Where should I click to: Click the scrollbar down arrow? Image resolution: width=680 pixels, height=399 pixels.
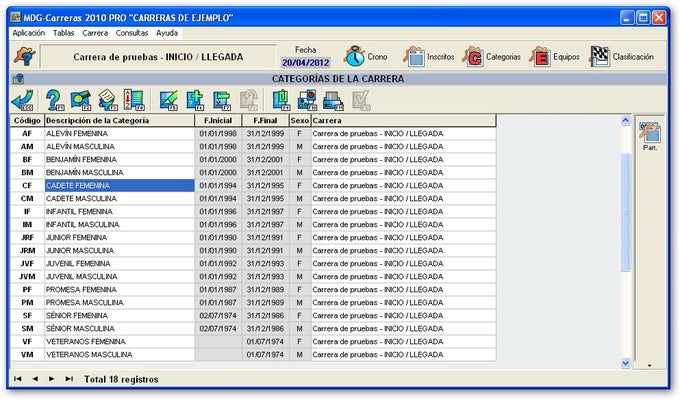point(625,363)
